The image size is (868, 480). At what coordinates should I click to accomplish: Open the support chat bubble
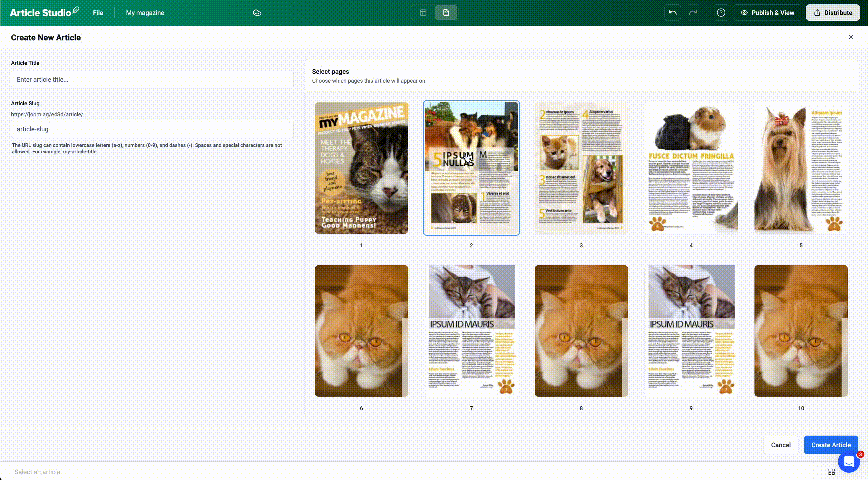tap(848, 462)
